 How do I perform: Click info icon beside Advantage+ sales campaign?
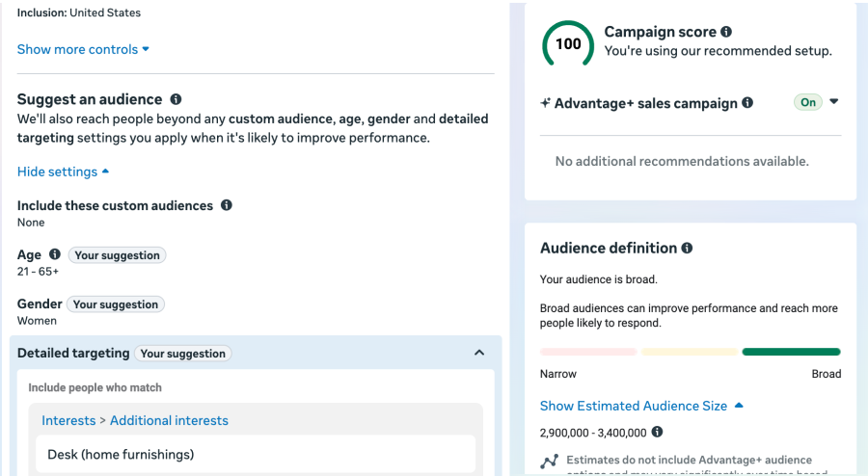pos(747,103)
